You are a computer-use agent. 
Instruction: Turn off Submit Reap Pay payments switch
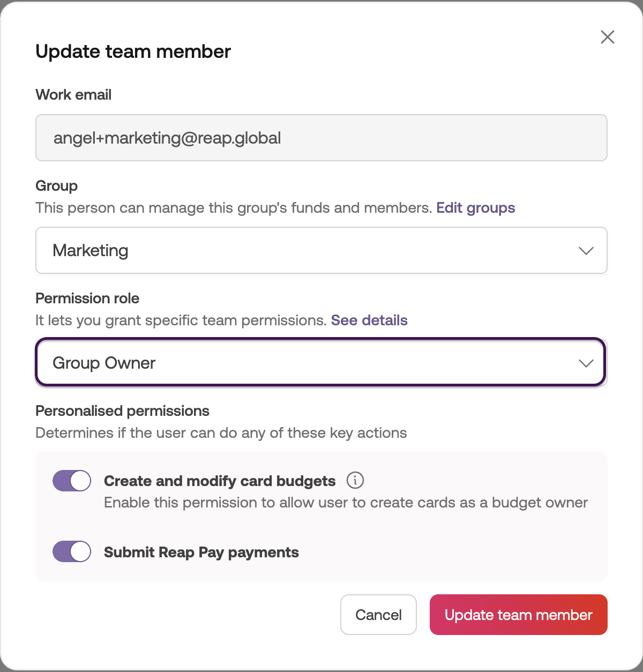(72, 551)
